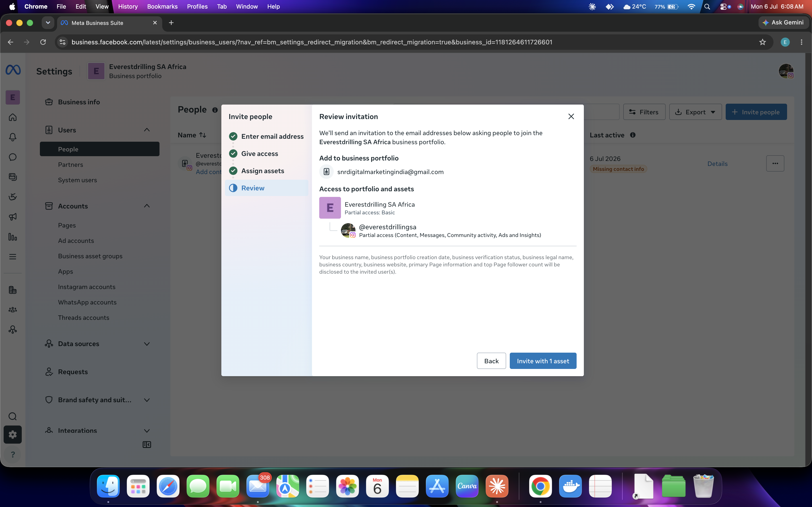Open the ads megaphone icon

(13, 217)
